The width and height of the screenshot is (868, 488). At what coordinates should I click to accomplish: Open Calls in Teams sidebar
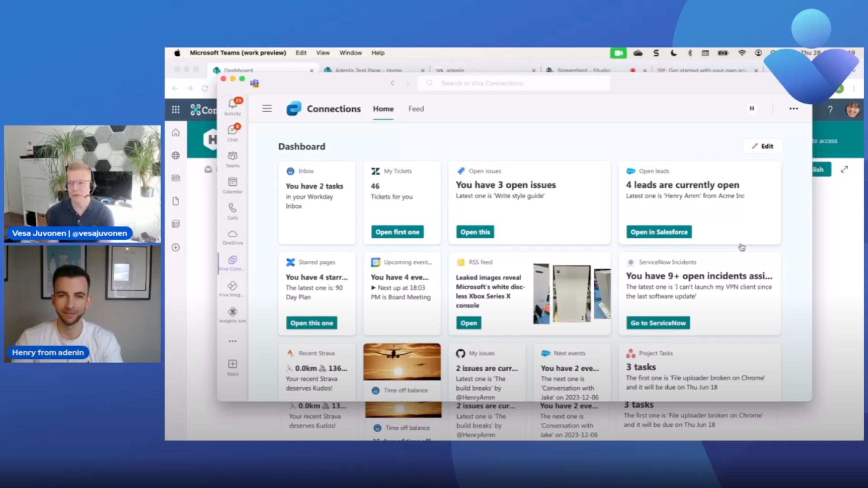pyautogui.click(x=233, y=211)
